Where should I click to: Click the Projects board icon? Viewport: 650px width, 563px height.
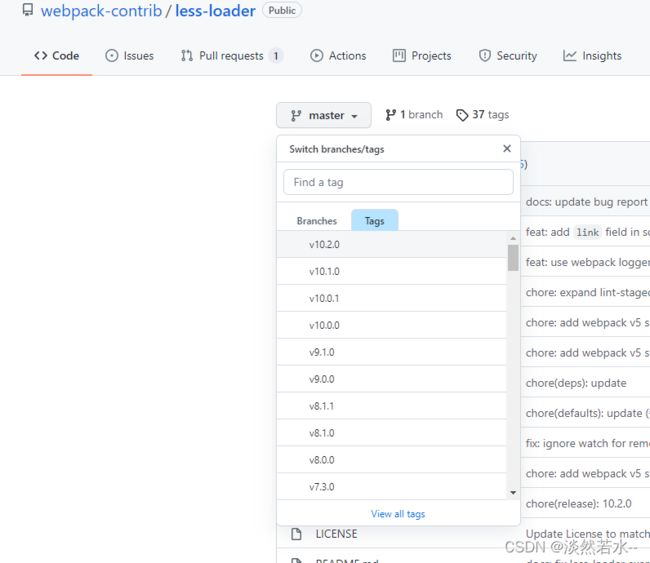pyautogui.click(x=399, y=56)
